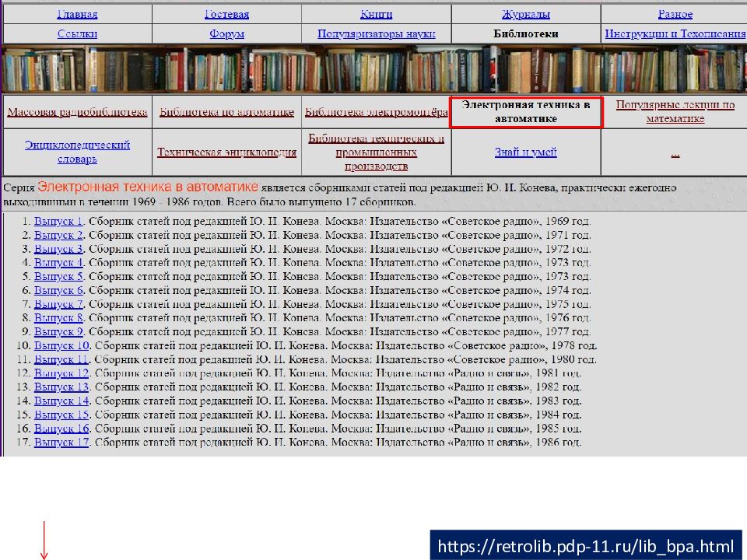Open the Знай и умей series
Viewport: 747px width, 560px height.
(526, 152)
